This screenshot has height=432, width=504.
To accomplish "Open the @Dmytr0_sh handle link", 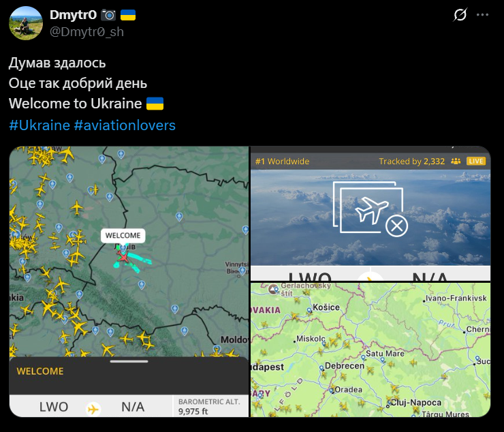I will (x=86, y=32).
